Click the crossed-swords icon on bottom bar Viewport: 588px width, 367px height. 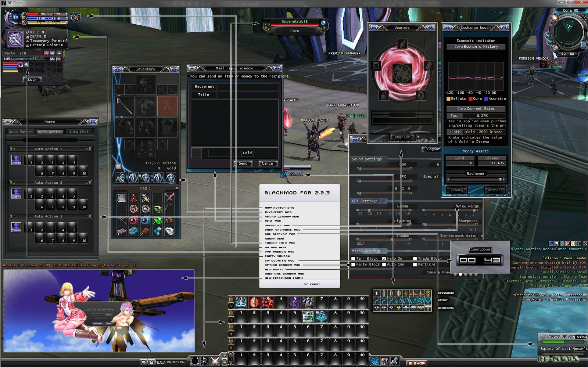[x=215, y=361]
